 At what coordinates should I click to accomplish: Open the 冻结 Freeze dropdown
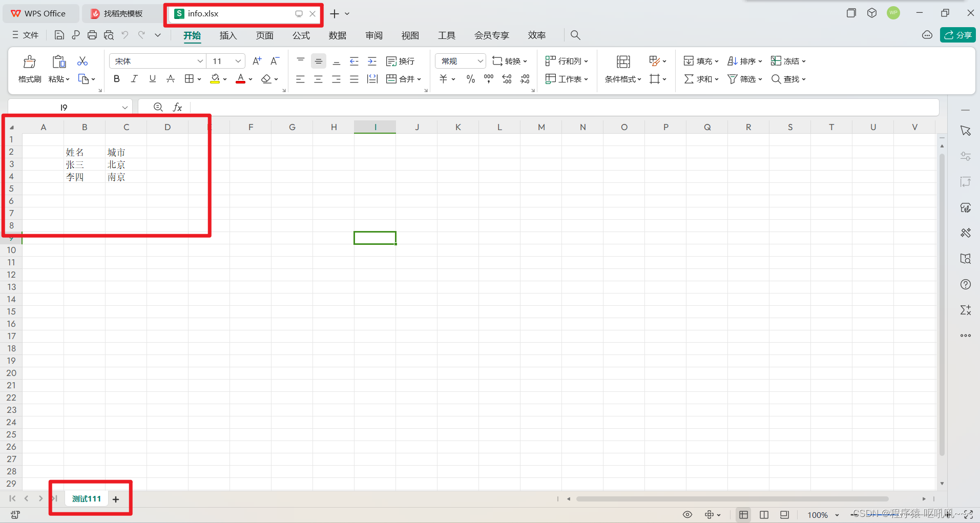coord(788,61)
